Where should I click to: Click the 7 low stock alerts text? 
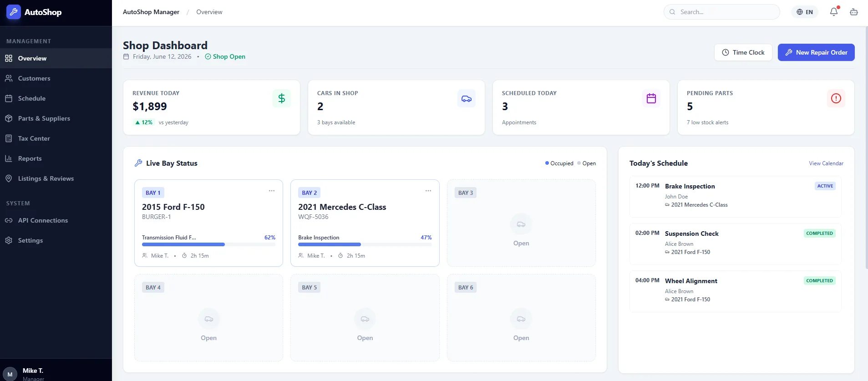[x=707, y=122]
